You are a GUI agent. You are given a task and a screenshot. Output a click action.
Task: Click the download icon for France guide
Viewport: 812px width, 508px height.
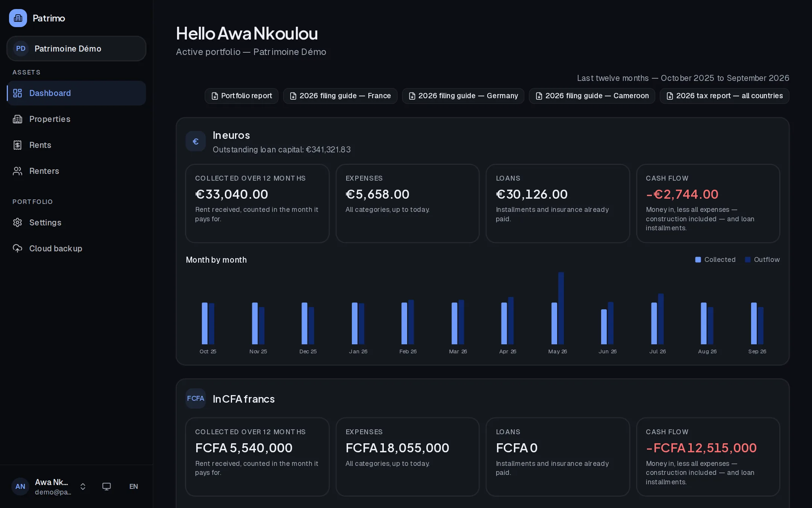[x=293, y=96]
